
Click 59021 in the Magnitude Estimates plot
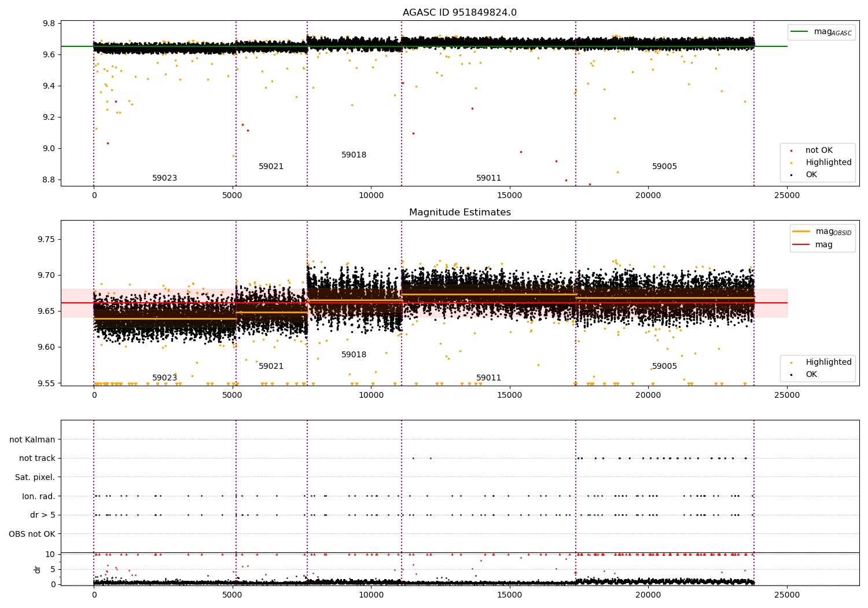[271, 367]
